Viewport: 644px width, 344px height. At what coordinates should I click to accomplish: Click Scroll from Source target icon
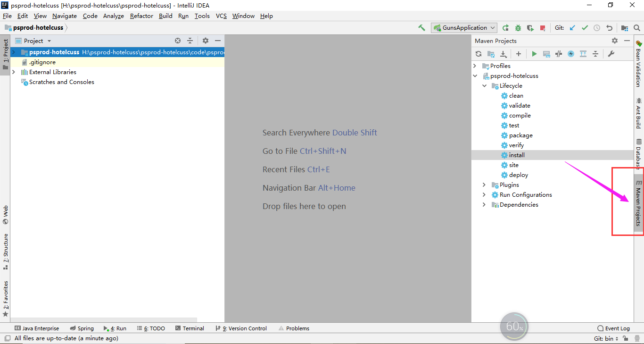click(178, 41)
